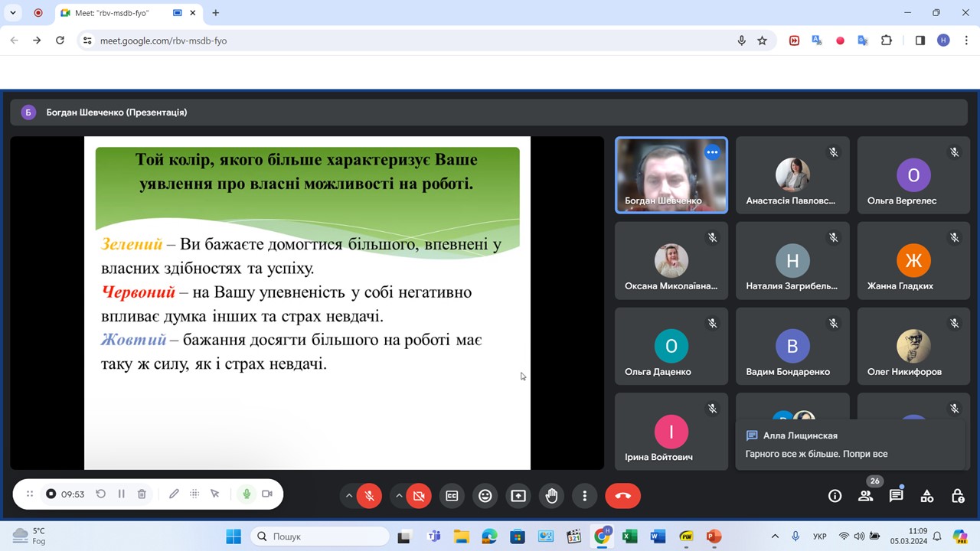Toggle closed captions button
Screen dimensions: 980x551
pyautogui.click(x=452, y=496)
